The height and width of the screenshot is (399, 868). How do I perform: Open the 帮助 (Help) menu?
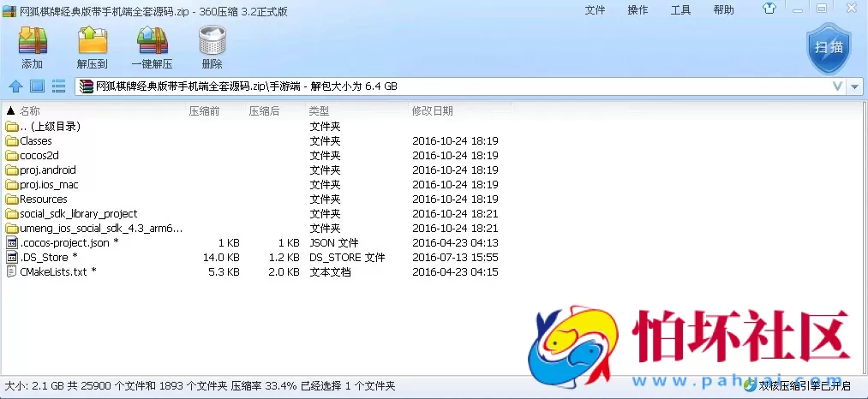(x=723, y=10)
